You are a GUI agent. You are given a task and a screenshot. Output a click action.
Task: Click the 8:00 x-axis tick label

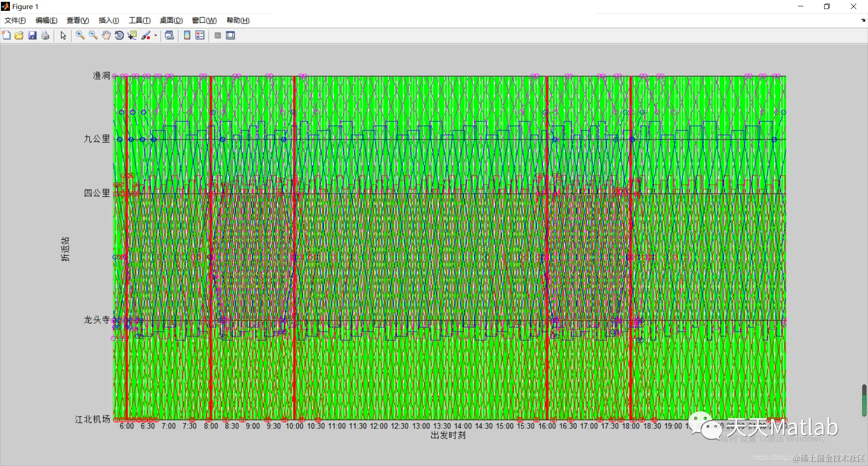coord(211,426)
